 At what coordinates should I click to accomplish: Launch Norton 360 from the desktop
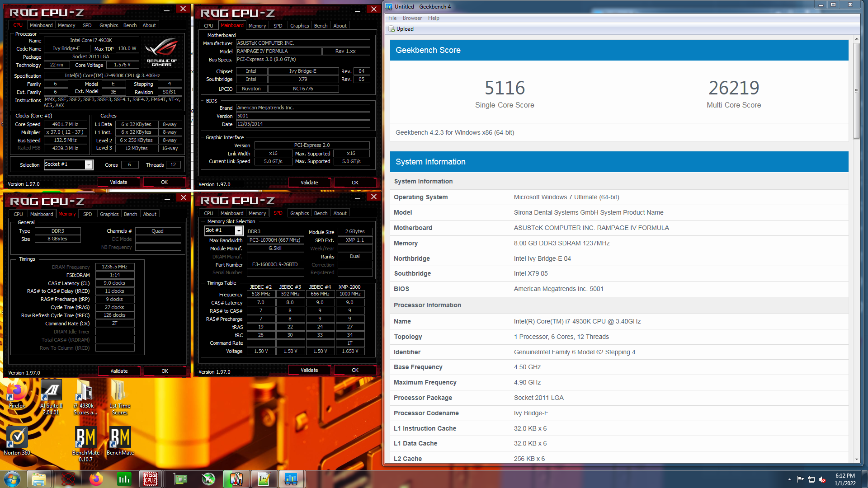[17, 441]
